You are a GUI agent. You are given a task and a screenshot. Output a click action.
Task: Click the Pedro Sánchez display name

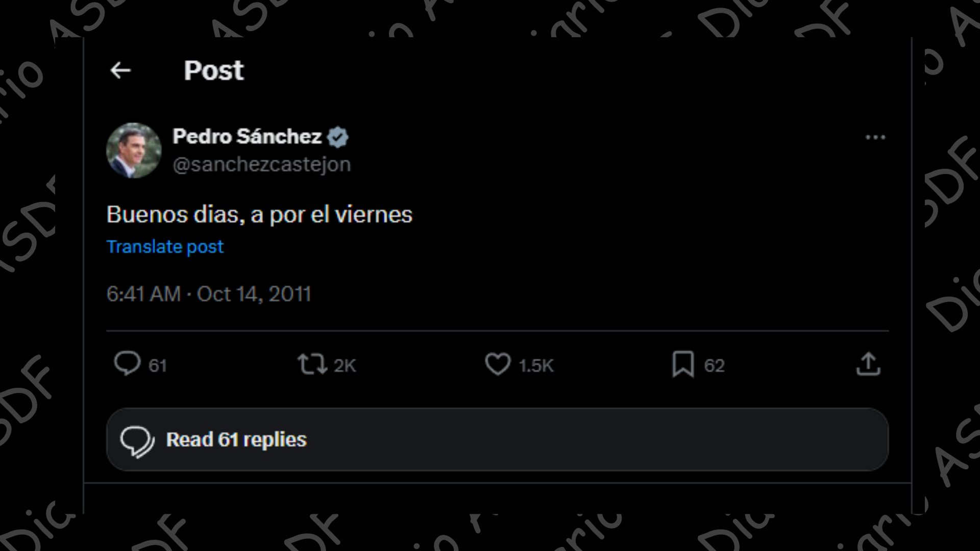(x=247, y=137)
